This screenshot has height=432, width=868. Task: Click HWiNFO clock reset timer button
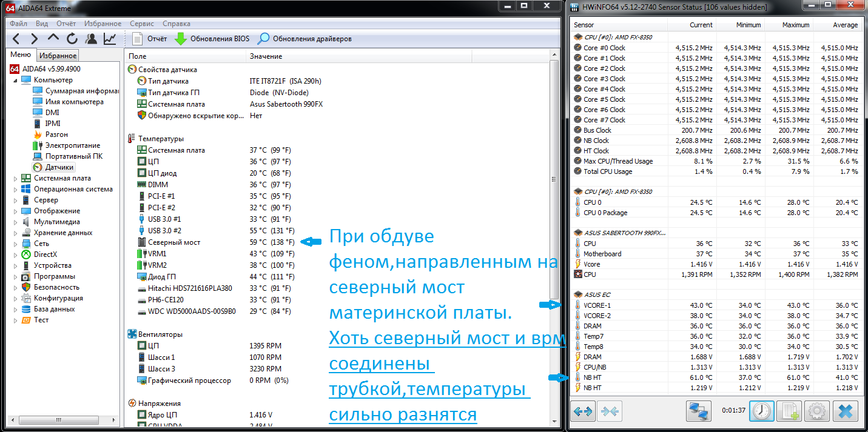click(761, 411)
